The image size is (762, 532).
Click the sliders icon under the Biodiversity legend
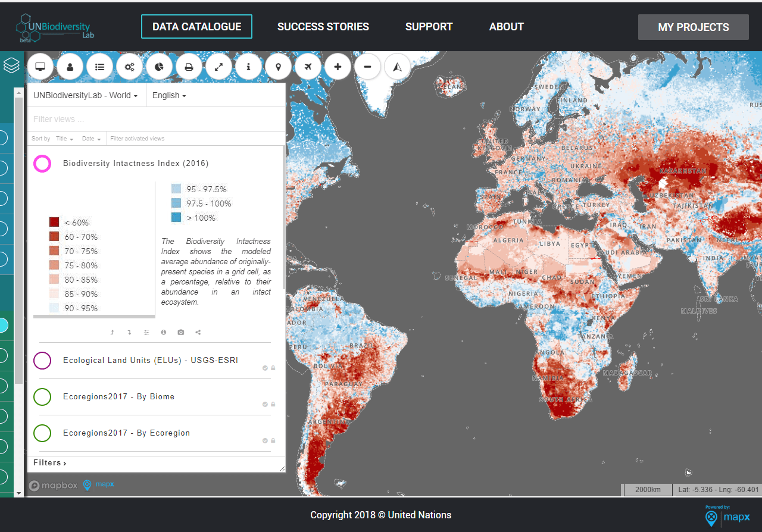pyautogui.click(x=146, y=332)
